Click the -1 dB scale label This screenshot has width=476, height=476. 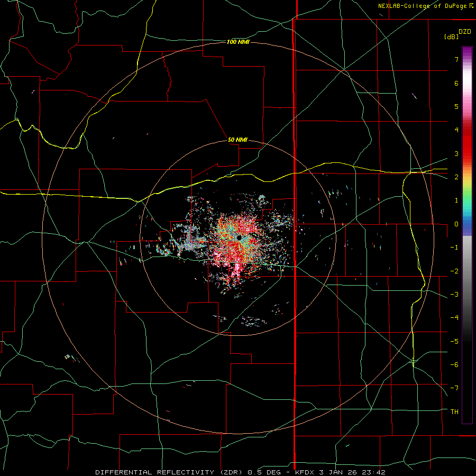(454, 248)
